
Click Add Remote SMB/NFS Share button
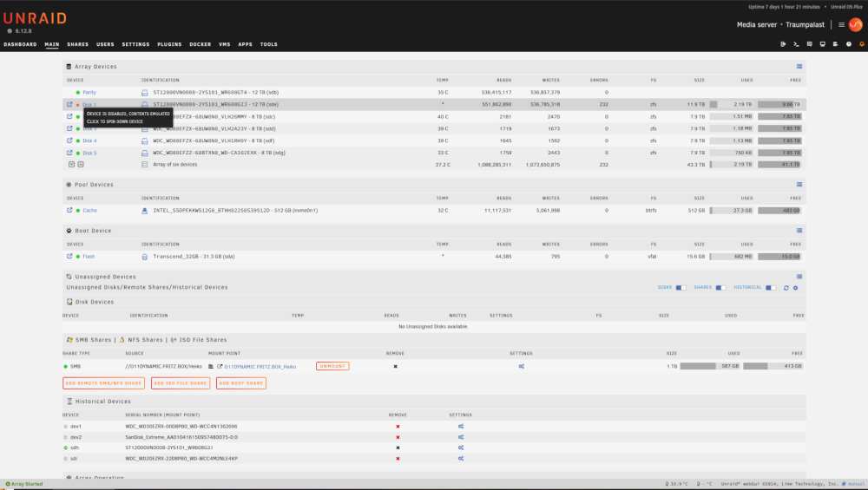[103, 383]
